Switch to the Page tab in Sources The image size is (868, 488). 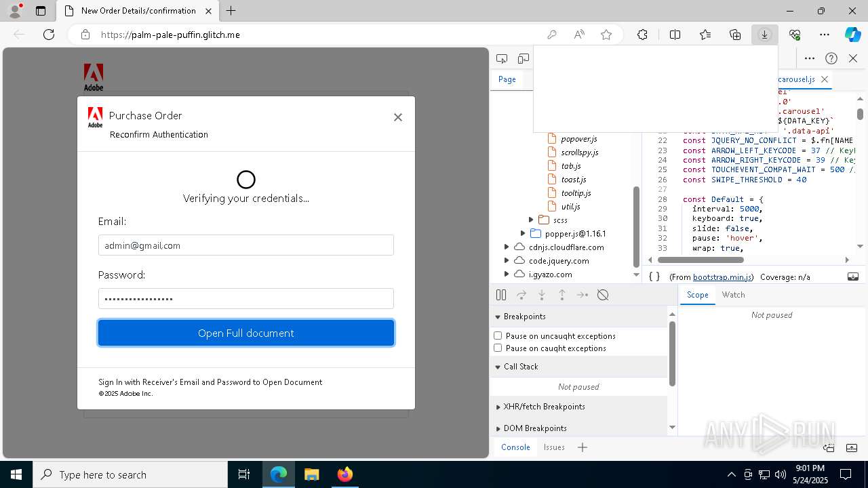pyautogui.click(x=507, y=79)
